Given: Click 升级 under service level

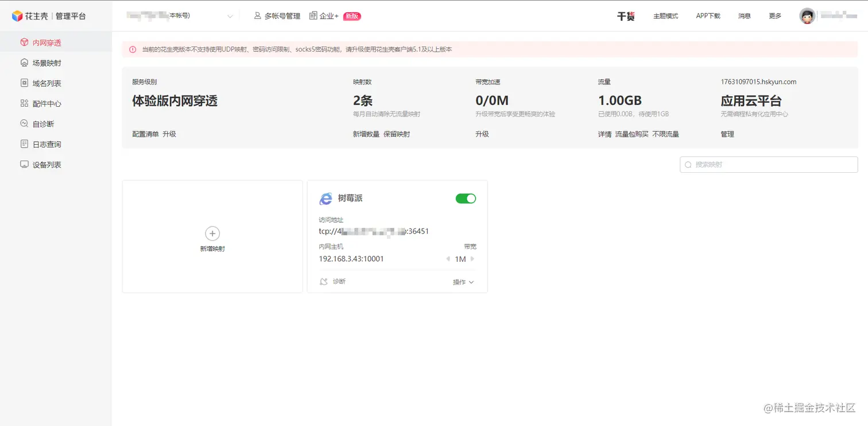Looking at the screenshot, I should pos(169,134).
